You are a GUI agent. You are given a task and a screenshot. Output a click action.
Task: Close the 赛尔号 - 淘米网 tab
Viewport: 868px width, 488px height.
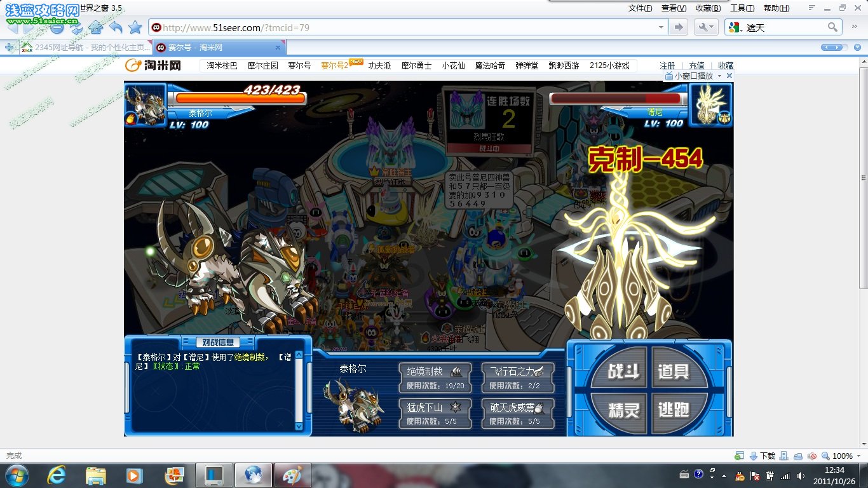click(278, 48)
